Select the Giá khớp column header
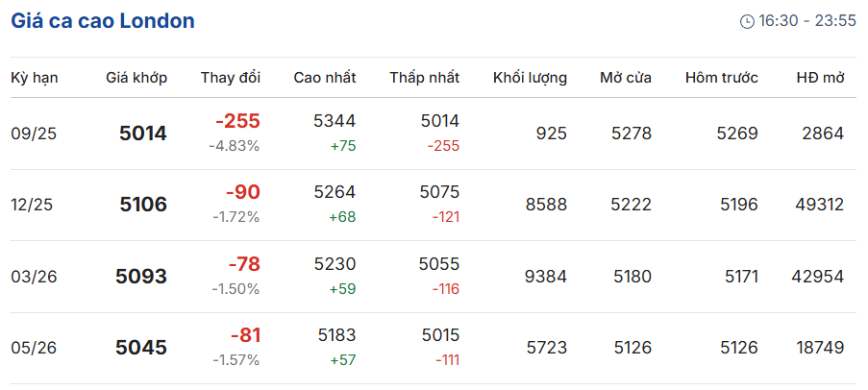This screenshot has width=868, height=390. point(136,78)
